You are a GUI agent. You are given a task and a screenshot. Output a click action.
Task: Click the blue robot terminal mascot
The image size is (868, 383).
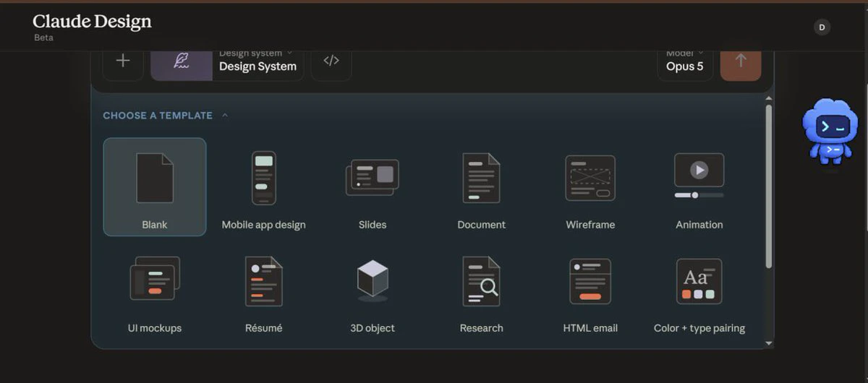tap(830, 131)
